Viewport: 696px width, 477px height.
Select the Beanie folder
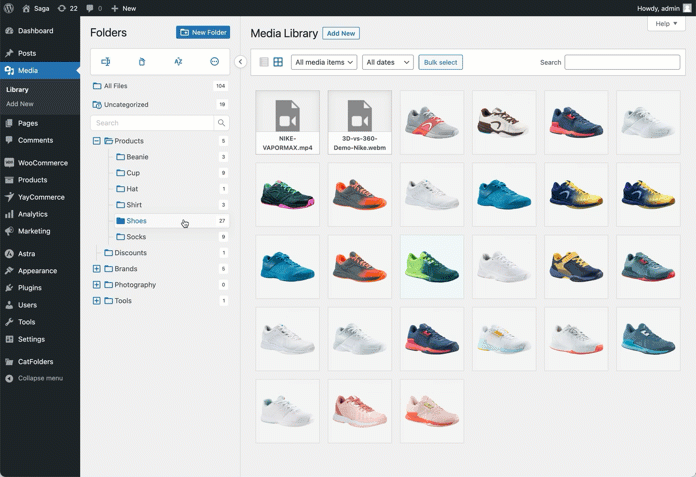click(172, 157)
